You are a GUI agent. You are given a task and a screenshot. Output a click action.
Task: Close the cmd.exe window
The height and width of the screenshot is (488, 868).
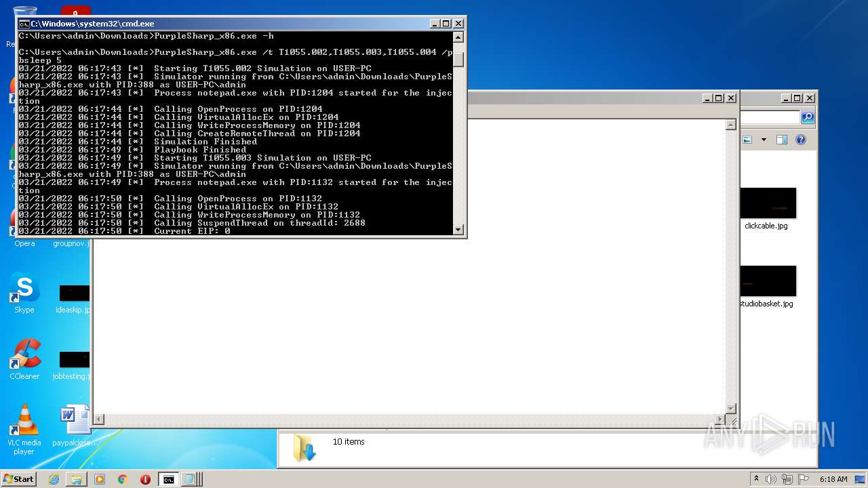(458, 24)
